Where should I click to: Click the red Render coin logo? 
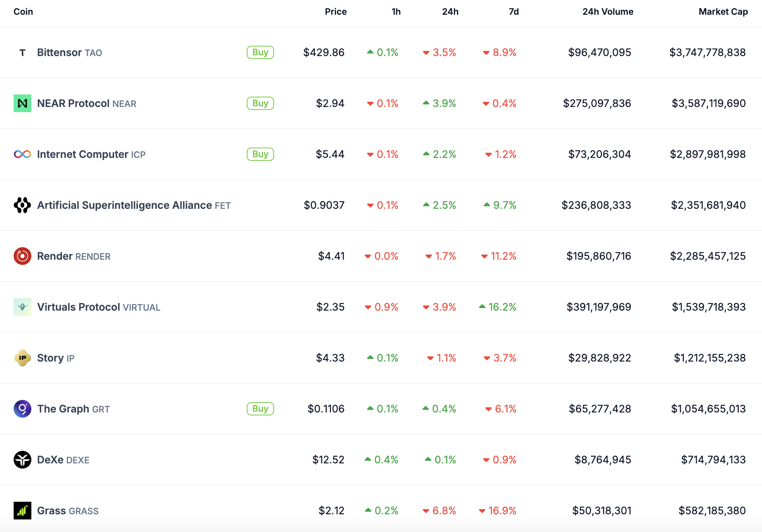click(22, 256)
